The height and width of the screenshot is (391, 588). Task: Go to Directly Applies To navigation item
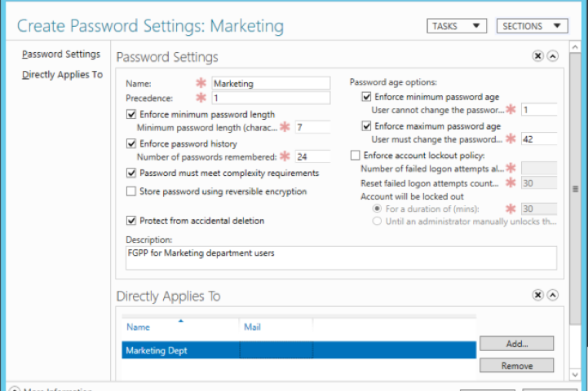(x=62, y=75)
